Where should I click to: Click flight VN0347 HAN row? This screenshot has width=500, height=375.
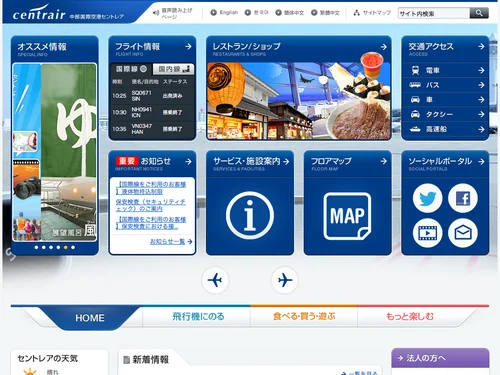pos(152,129)
